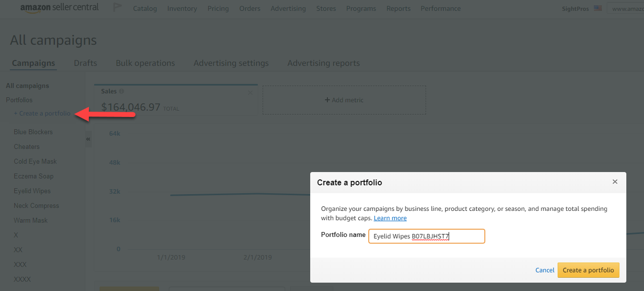Click the Portfolio name text field
The image size is (644, 291).
click(x=427, y=236)
